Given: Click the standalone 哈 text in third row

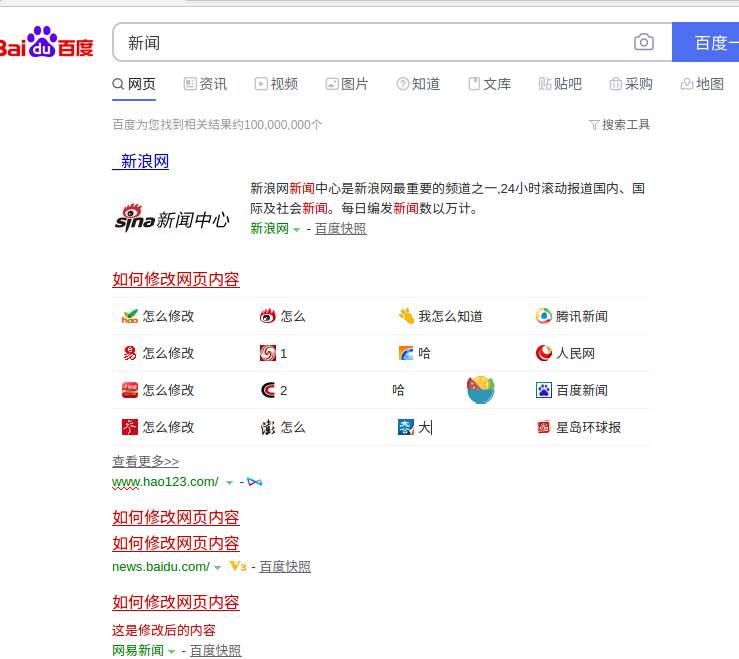Looking at the screenshot, I should (x=398, y=390).
